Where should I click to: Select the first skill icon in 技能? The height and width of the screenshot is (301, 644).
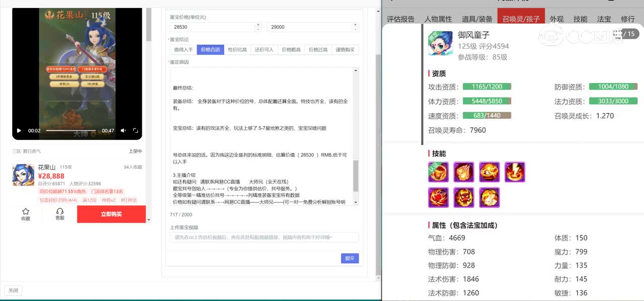(438, 172)
